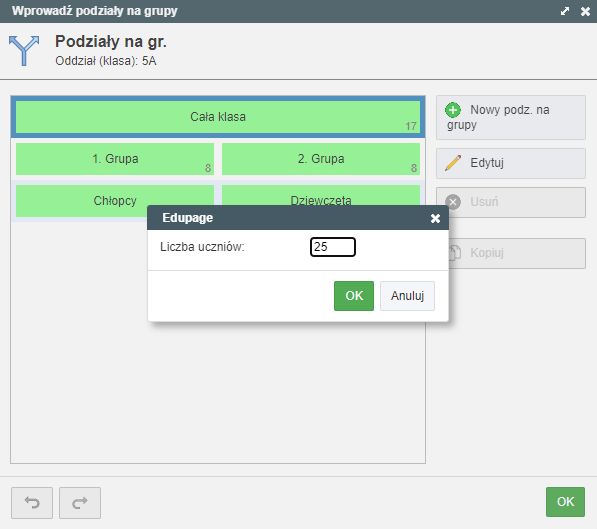This screenshot has width=597, height=529.
Task: Click main OK button at bottom right
Action: pyautogui.click(x=565, y=502)
